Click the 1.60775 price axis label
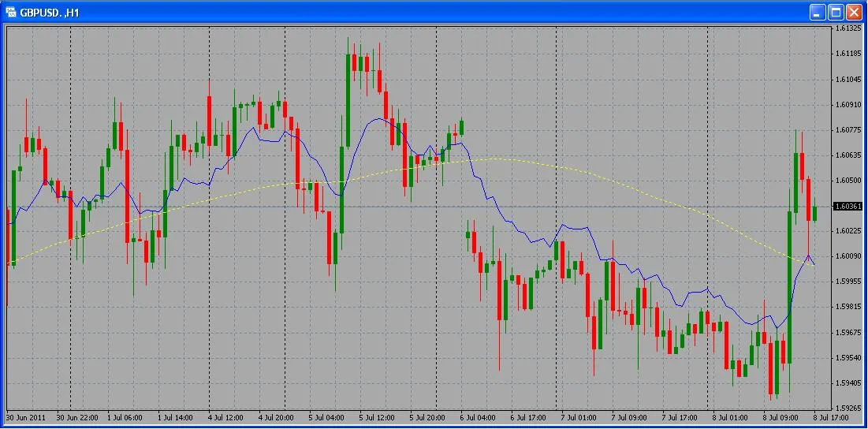Viewport: 868px width, 429px height. click(x=848, y=130)
